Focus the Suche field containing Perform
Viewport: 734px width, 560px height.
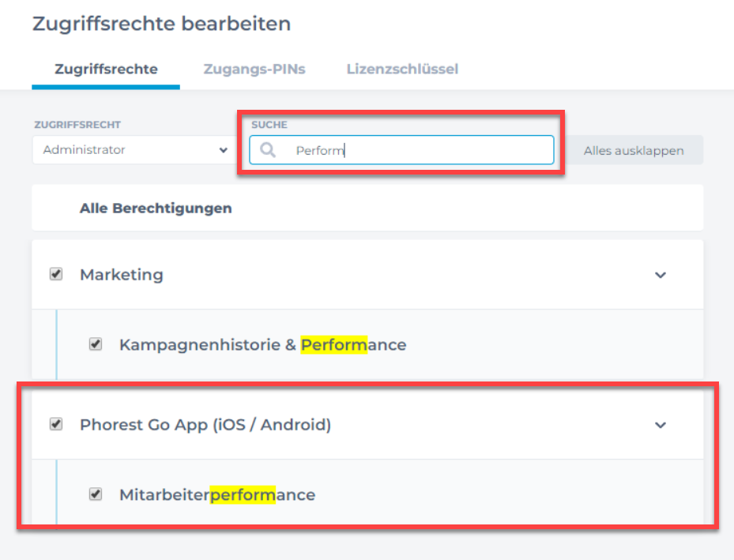coord(401,150)
